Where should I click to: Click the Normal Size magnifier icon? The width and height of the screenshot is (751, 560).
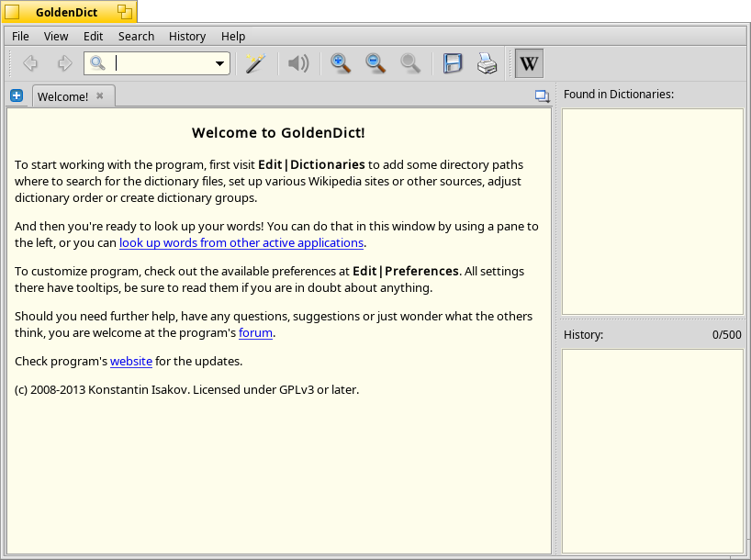tap(410, 63)
